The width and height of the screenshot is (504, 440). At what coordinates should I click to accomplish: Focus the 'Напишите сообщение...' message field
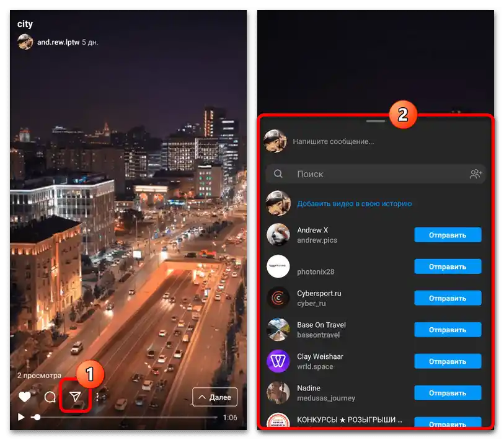[x=333, y=141]
